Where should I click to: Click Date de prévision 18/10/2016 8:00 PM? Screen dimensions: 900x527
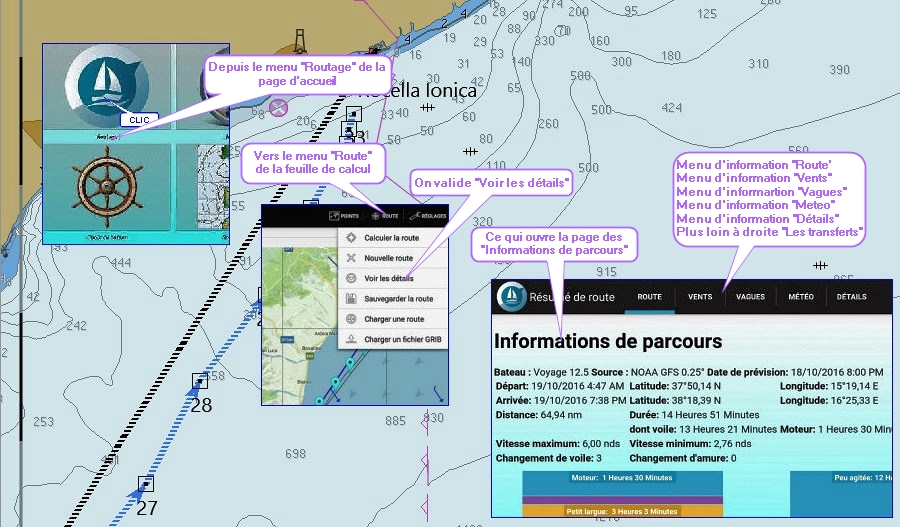tap(795, 372)
